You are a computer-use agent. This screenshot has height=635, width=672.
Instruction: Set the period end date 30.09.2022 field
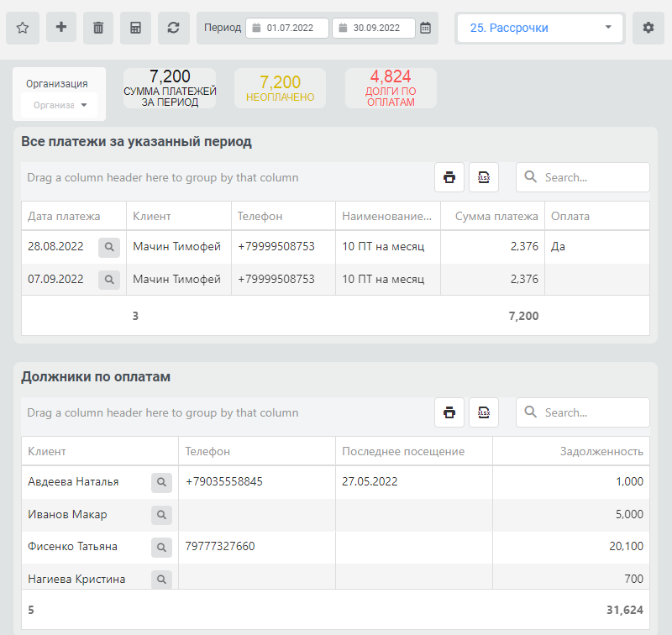tap(374, 28)
